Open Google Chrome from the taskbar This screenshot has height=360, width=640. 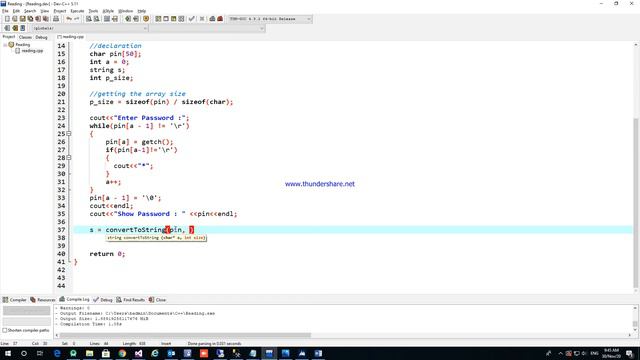pos(122,353)
